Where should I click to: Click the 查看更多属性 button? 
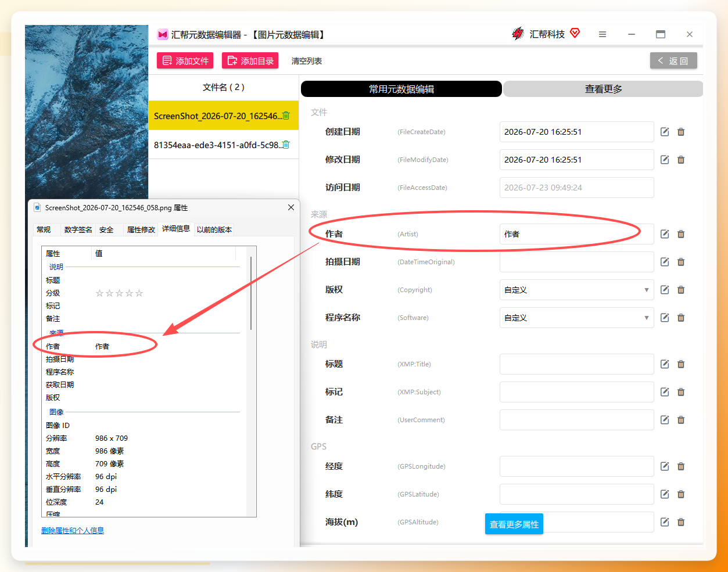pyautogui.click(x=514, y=524)
